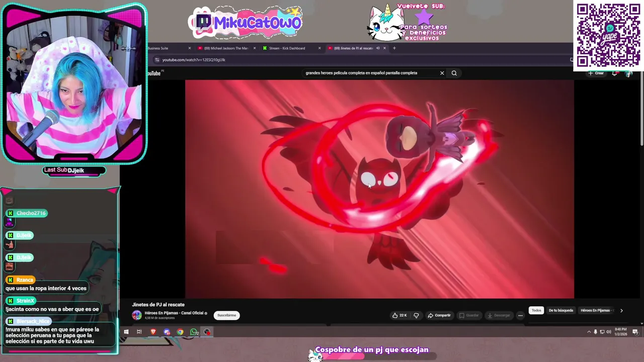Select the video title Jinetes de PJ al rescate
644x362 pixels.
pos(158,305)
